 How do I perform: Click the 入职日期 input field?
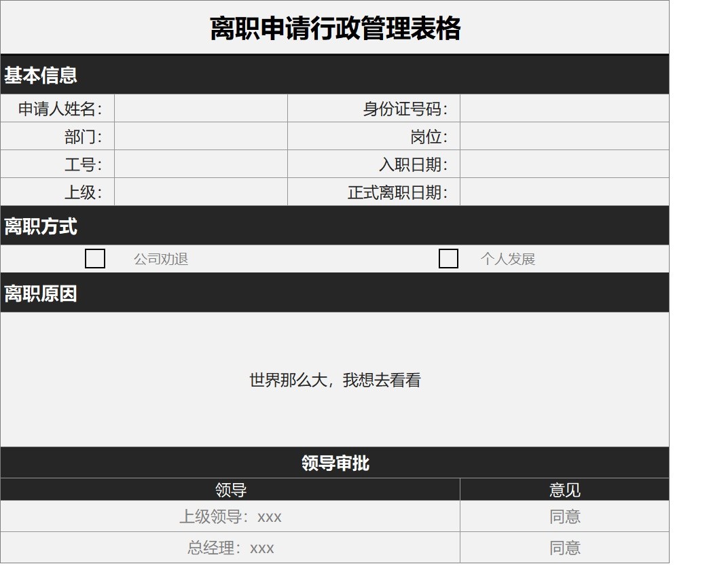(565, 164)
